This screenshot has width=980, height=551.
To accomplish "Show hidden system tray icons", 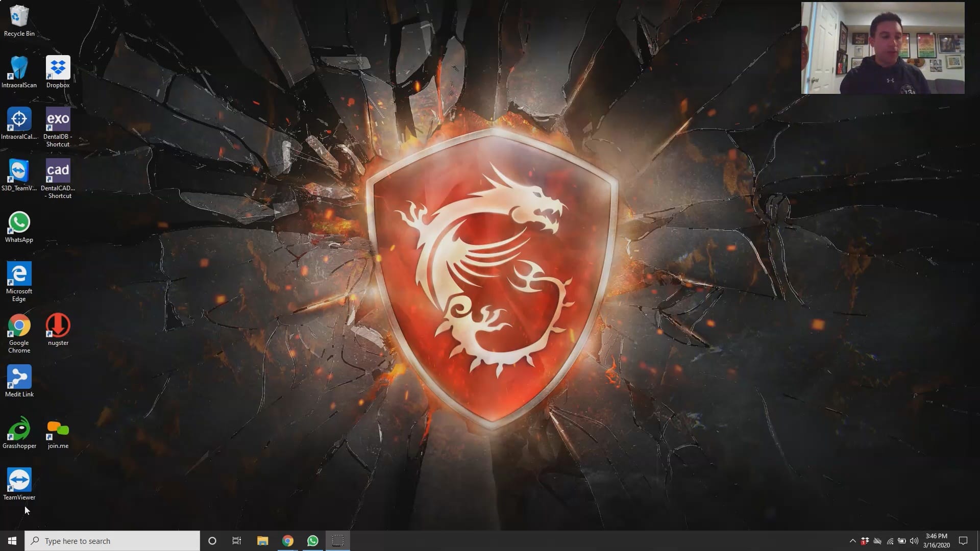I will click(852, 541).
